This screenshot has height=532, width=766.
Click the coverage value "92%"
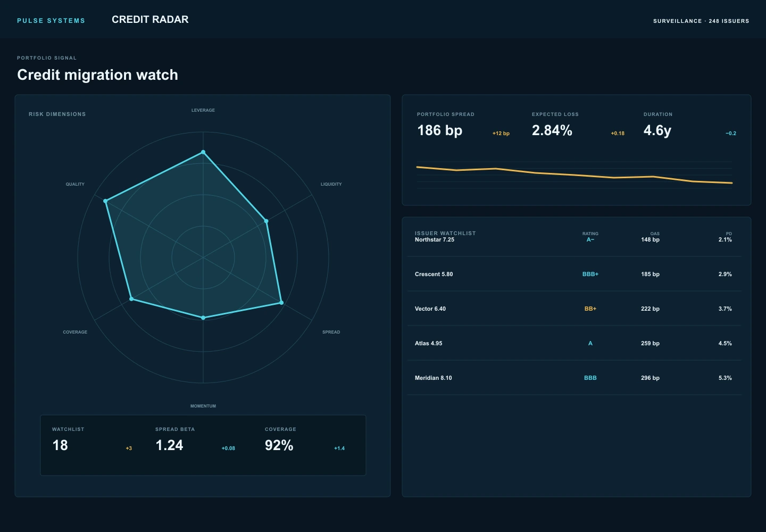279,445
